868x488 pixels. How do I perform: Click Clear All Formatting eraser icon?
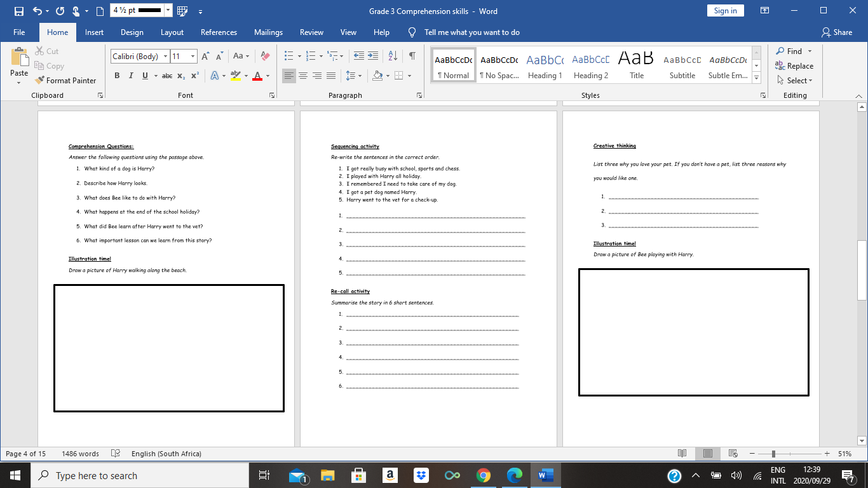266,57
